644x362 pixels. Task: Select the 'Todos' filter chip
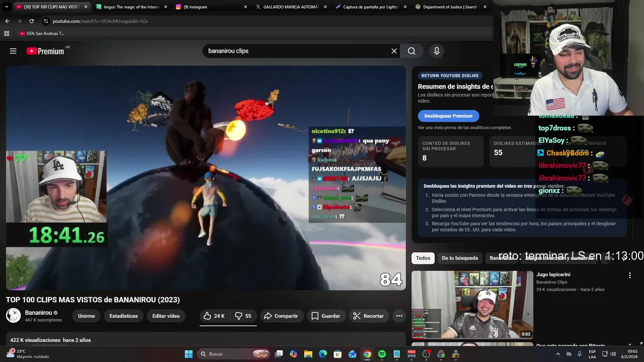coord(423,258)
